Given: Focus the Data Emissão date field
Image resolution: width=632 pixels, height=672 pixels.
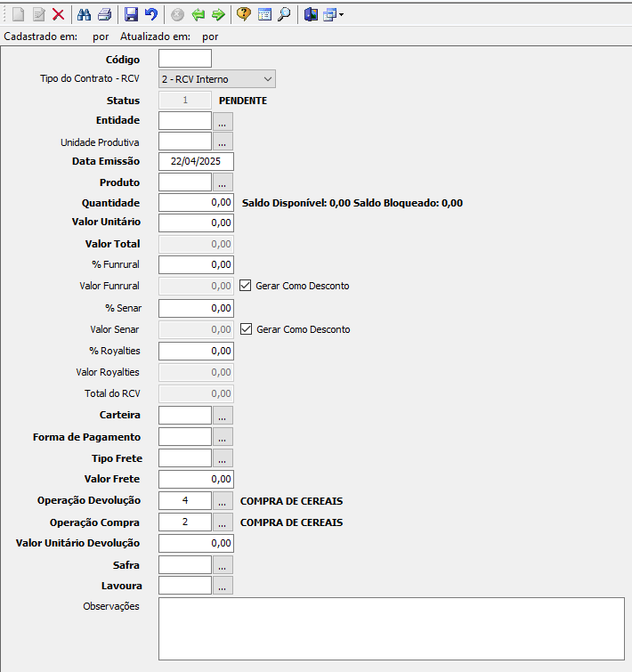Looking at the screenshot, I should tap(196, 161).
